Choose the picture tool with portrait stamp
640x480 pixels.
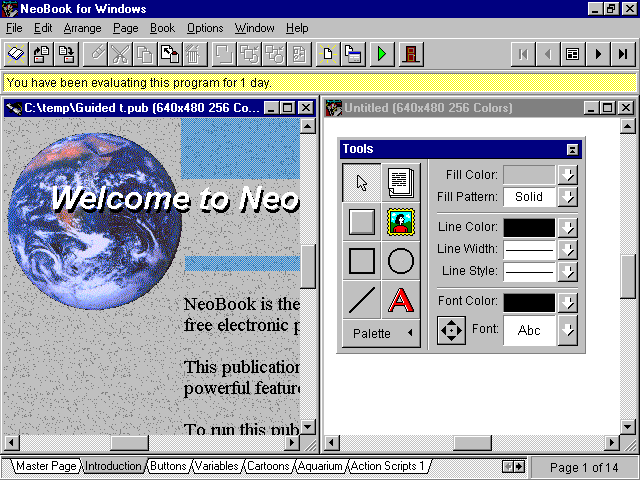click(400, 222)
